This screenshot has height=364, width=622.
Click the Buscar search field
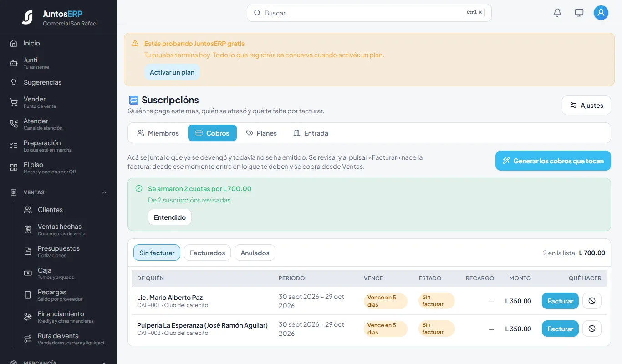[x=369, y=13]
